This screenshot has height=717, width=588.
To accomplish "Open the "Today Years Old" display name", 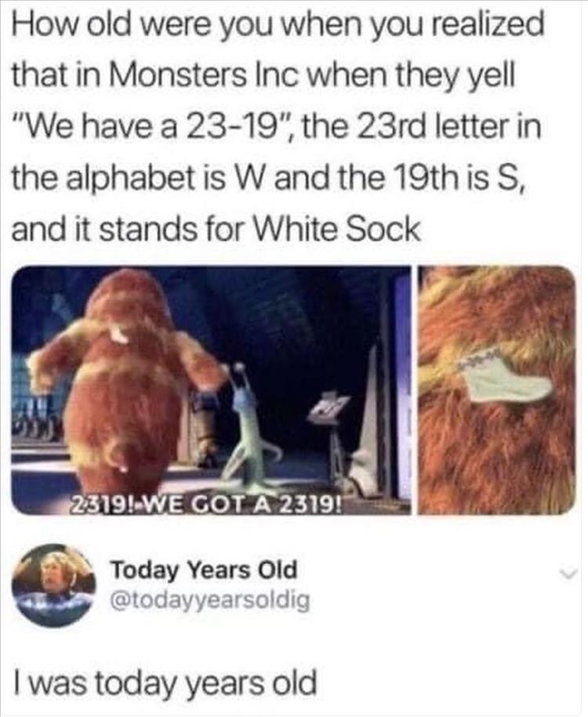I will 205,570.
